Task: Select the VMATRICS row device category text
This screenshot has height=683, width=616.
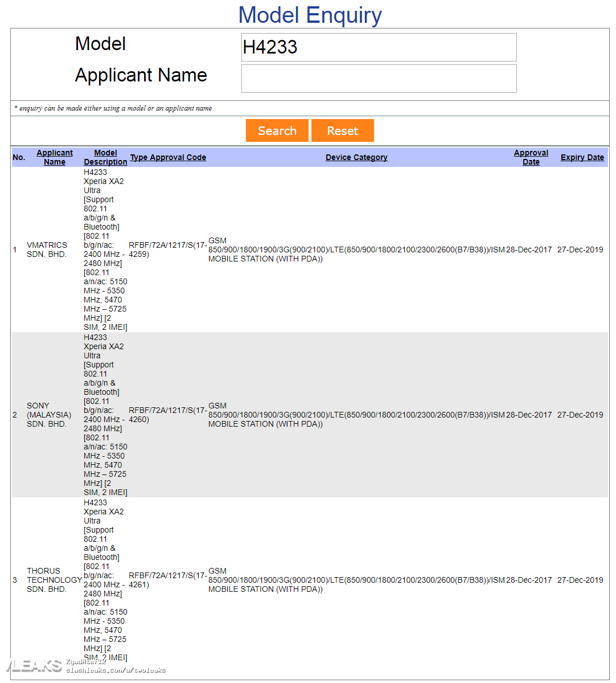Action: click(356, 250)
